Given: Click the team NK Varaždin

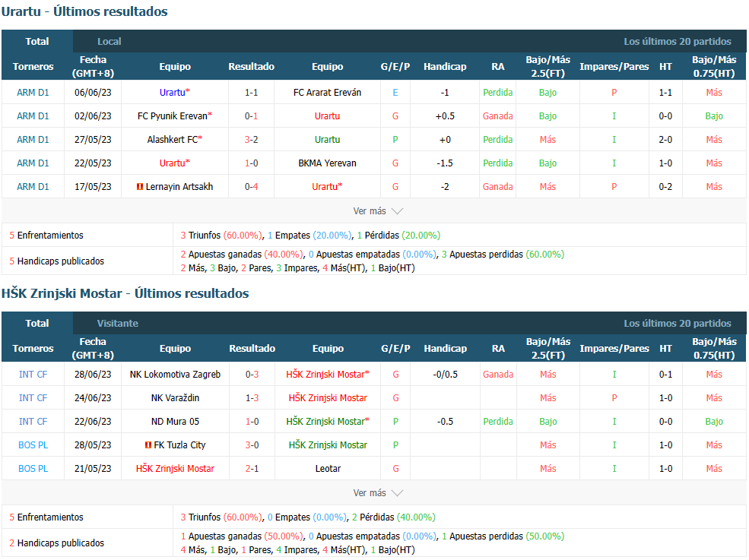Looking at the screenshot, I should click(176, 397).
